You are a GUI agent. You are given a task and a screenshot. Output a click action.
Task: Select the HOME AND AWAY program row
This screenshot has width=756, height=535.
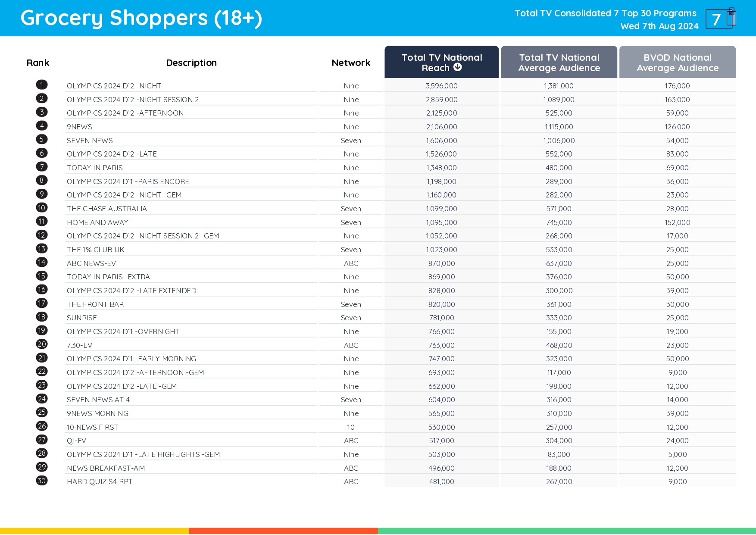point(97,222)
